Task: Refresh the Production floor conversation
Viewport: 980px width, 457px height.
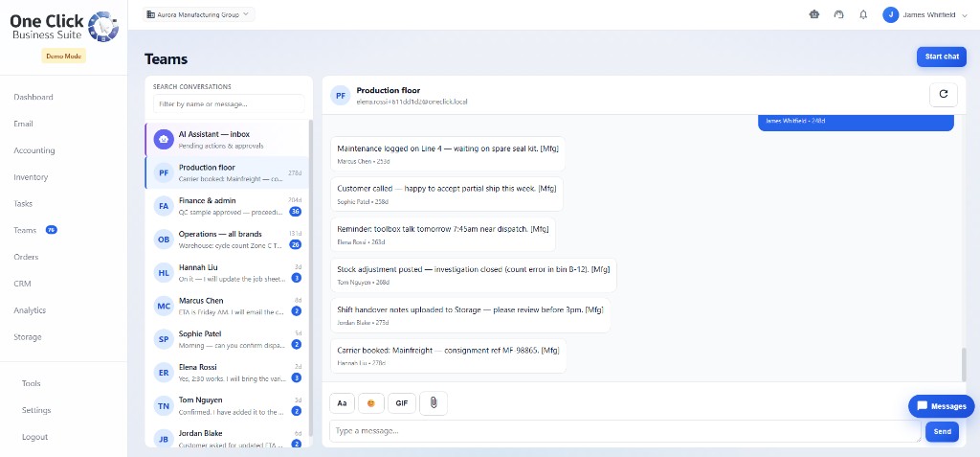Action: (x=943, y=95)
